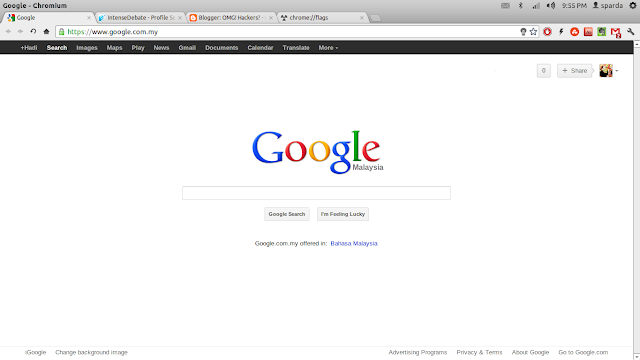Screen dimensions: 640x360
Task: Click the vertical scrollbar up arrow
Action: (x=636, y=44)
